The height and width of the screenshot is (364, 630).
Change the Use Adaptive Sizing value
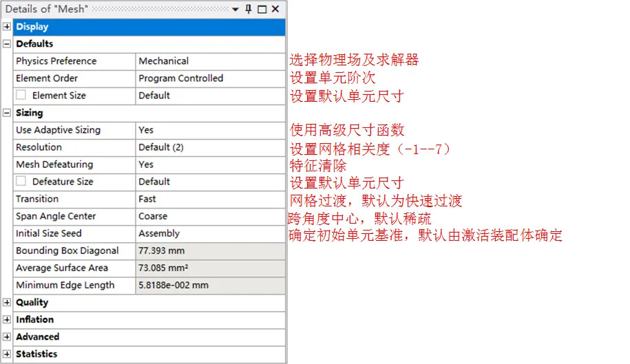click(x=210, y=130)
